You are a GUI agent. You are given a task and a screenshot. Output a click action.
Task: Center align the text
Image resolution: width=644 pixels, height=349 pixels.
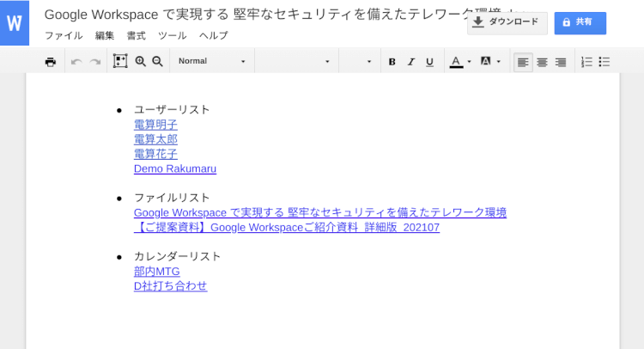(x=542, y=62)
